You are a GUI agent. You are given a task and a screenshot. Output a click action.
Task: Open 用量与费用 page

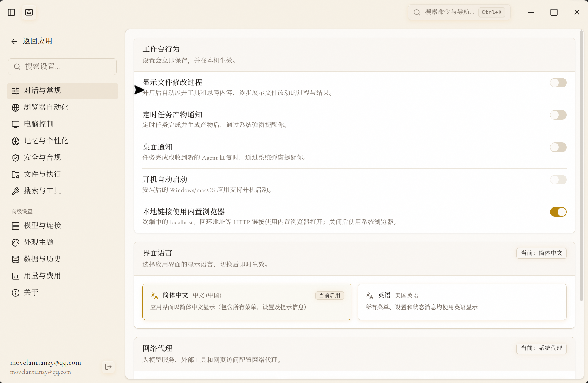[62, 276]
